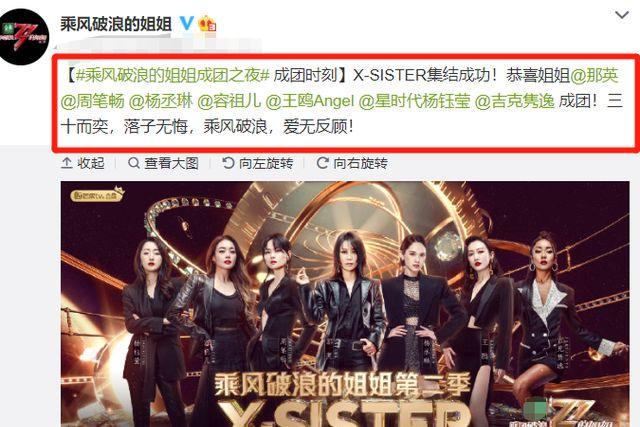Collapse the image with 收起
This screenshot has width=640, height=427.
[x=83, y=163]
